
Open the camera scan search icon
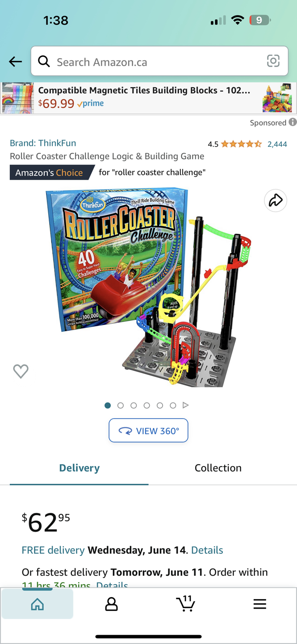pos(273,61)
